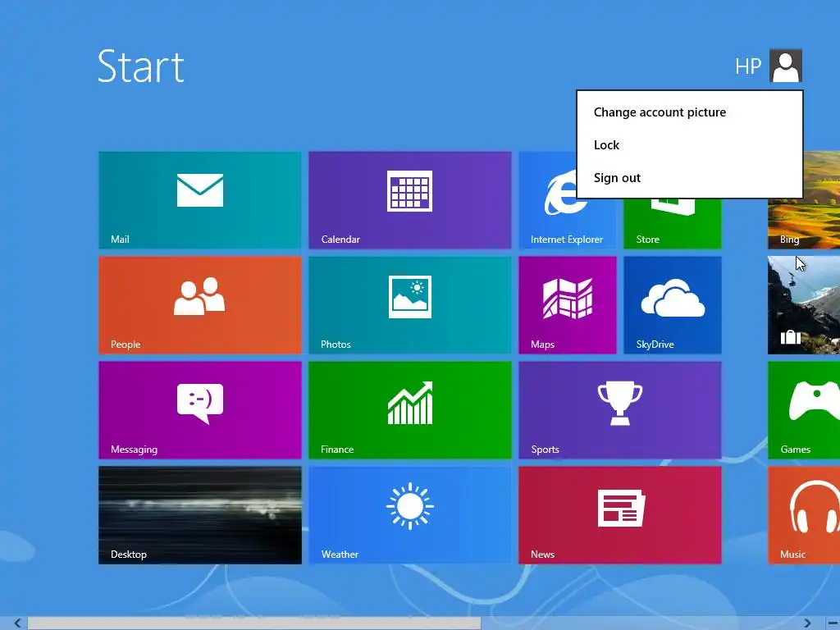
Task: Open the People tile
Action: coord(200,305)
